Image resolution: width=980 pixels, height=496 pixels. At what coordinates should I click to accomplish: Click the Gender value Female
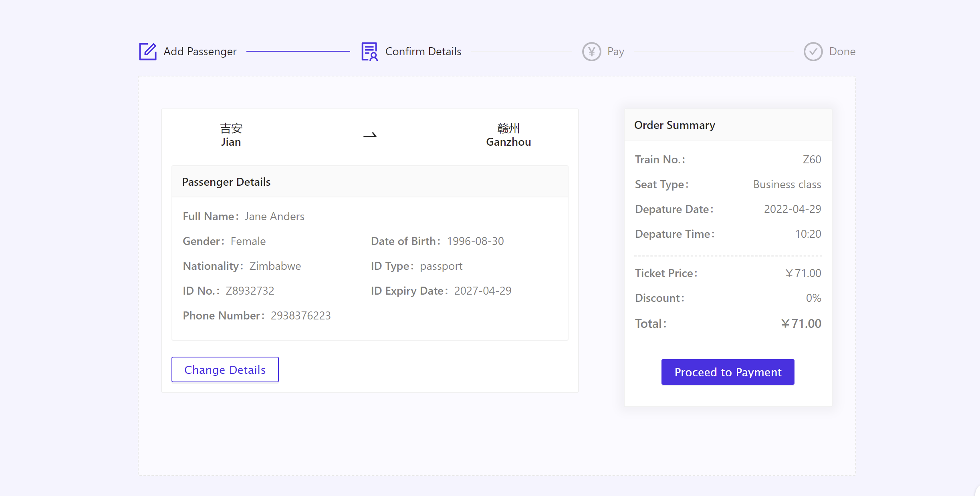248,241
